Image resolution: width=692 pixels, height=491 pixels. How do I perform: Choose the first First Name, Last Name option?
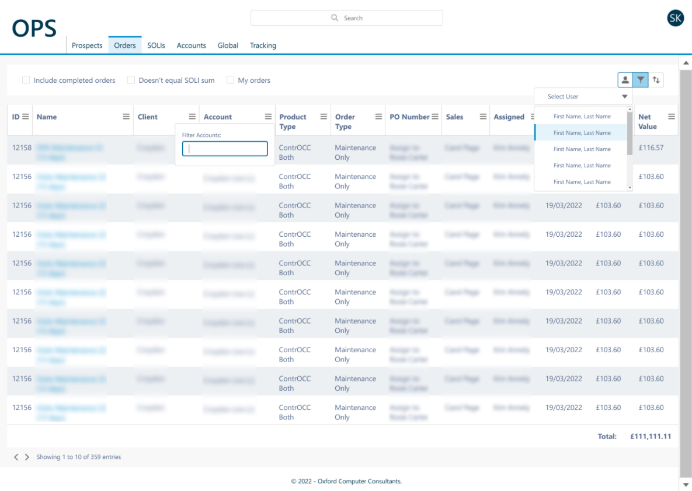coord(580,116)
